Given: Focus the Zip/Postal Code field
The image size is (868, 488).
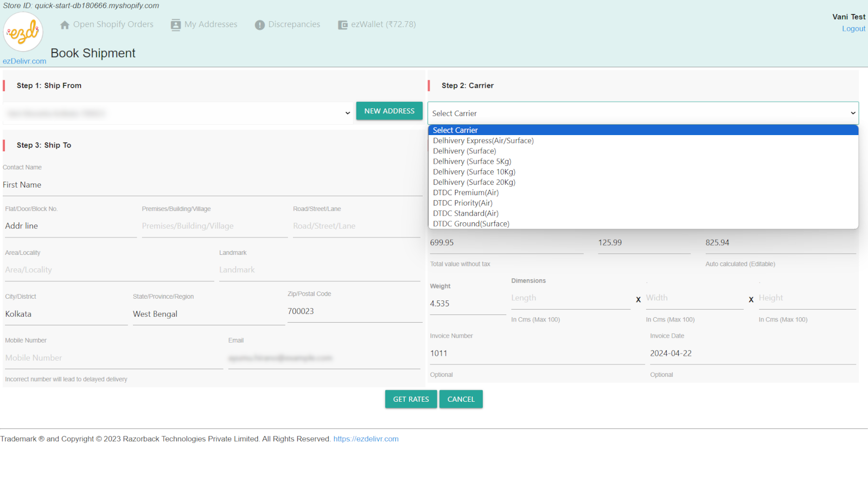Looking at the screenshot, I should pos(354,311).
